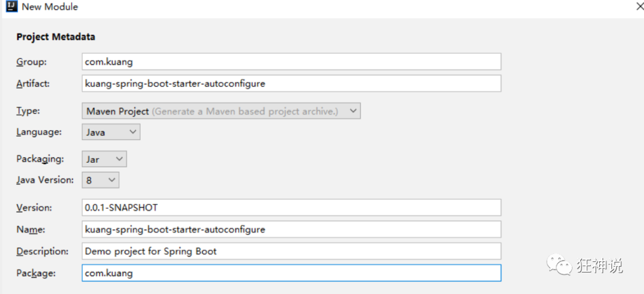Click into the Artifact text field

(291, 83)
